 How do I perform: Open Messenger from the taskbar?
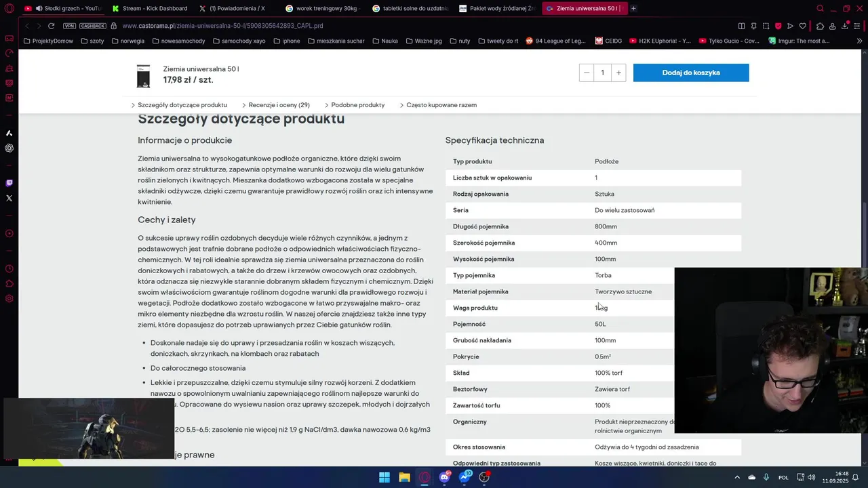pos(465,477)
